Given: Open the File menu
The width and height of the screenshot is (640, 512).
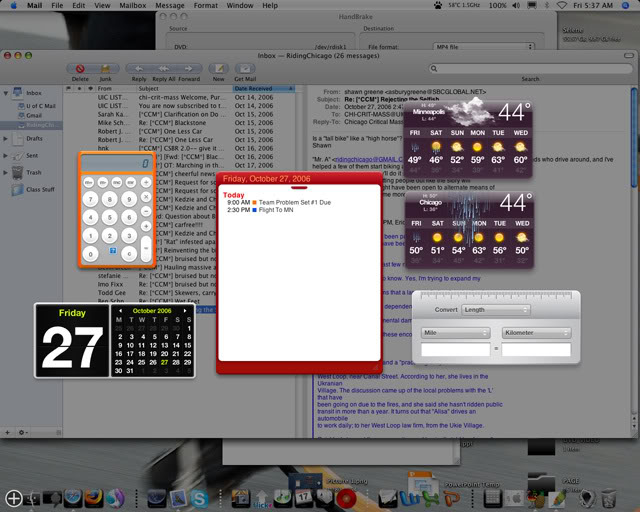Looking at the screenshot, I should pos(57,5).
